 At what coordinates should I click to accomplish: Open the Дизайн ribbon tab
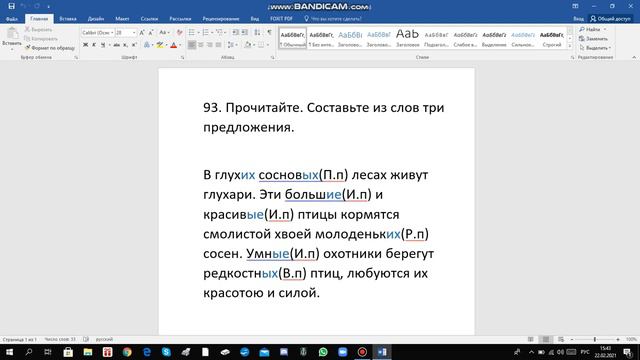click(96, 19)
